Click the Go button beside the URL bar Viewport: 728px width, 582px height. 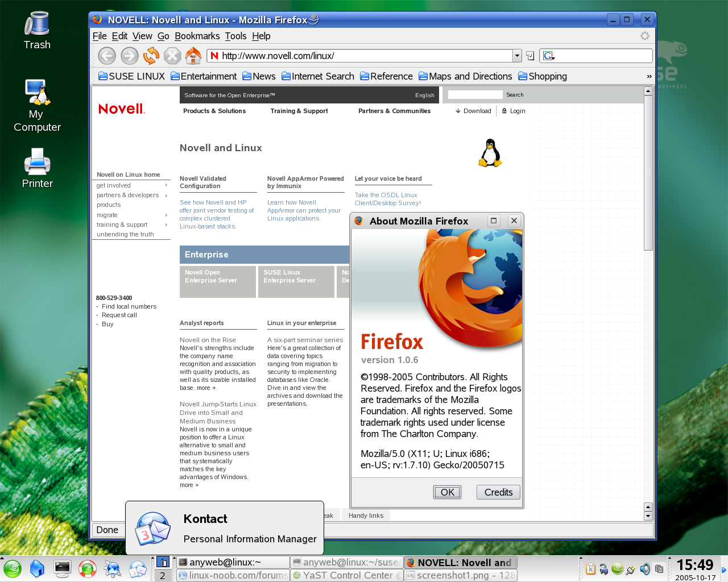(530, 56)
